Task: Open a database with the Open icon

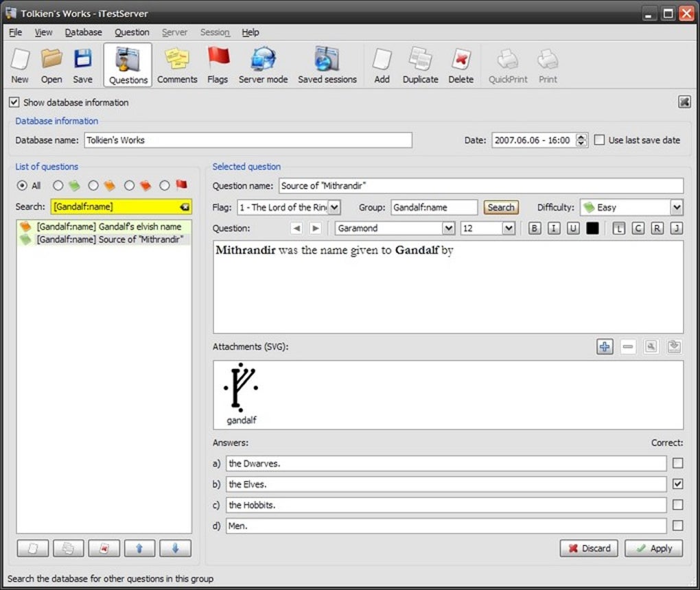Action: click(51, 65)
